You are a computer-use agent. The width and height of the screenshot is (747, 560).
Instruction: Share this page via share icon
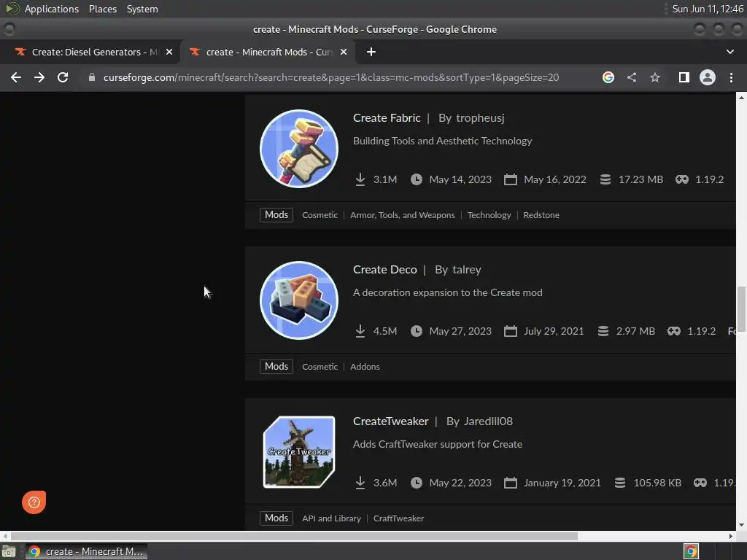coord(632,77)
